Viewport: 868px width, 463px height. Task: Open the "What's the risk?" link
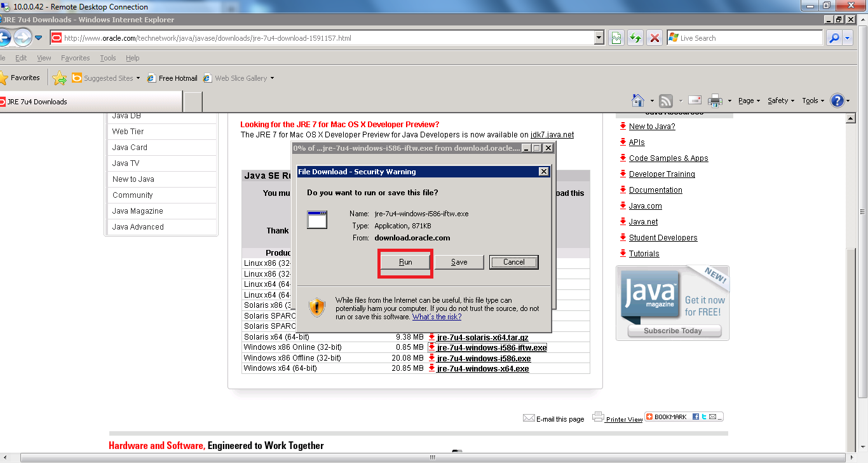pyautogui.click(x=437, y=317)
